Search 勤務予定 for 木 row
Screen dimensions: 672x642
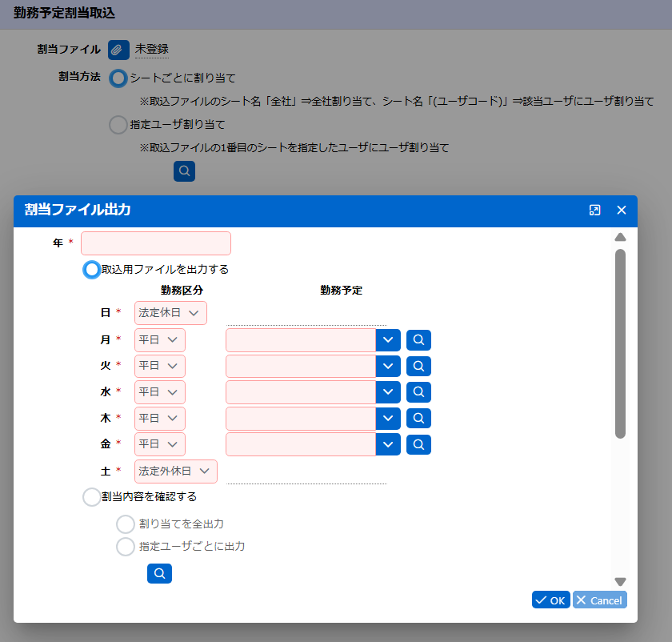coord(418,418)
